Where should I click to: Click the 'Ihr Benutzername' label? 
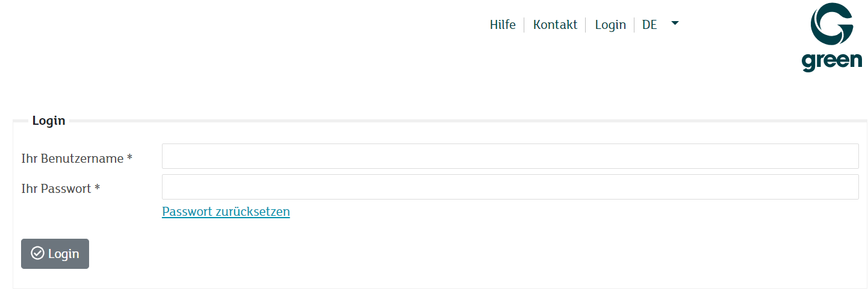click(x=72, y=159)
